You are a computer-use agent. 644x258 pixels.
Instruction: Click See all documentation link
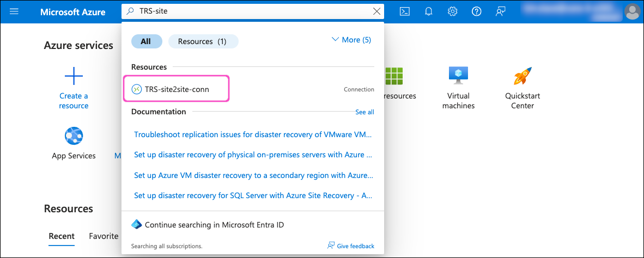[364, 112]
